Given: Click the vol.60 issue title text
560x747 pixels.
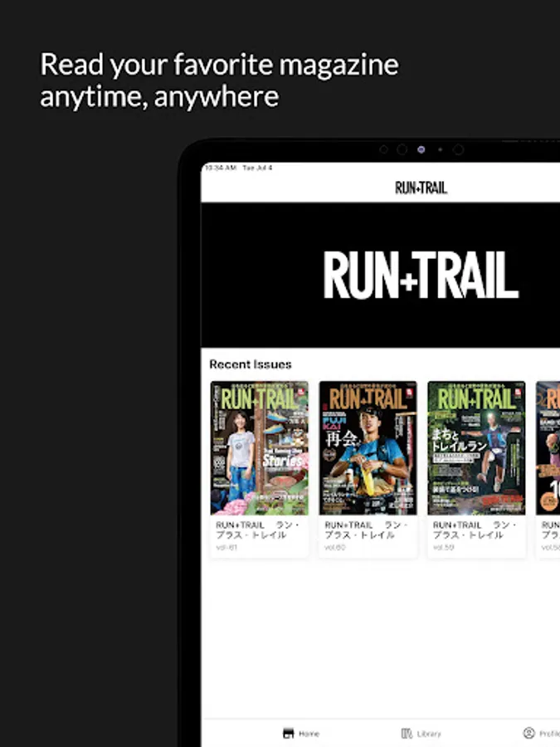Looking at the screenshot, I should click(x=366, y=530).
